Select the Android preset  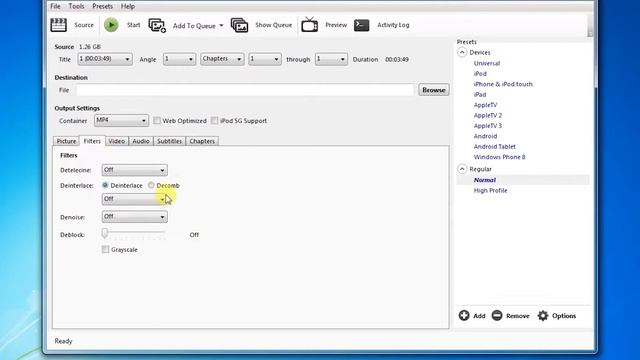[x=485, y=136]
